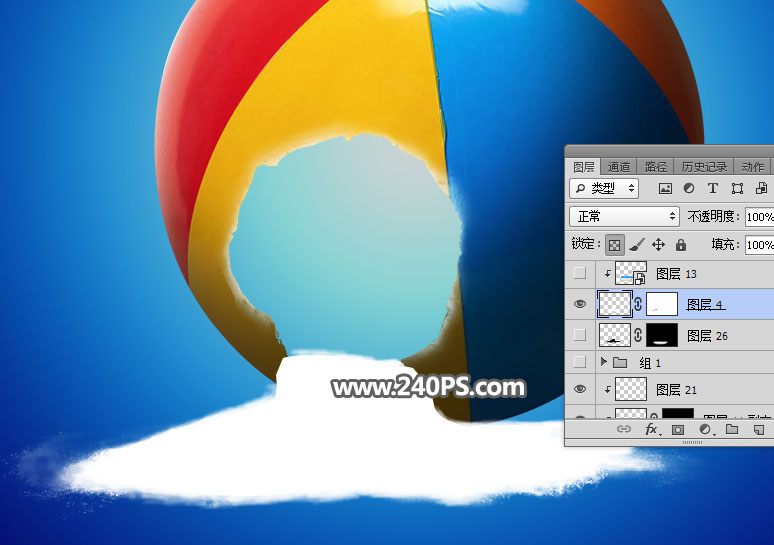Select 图层 4 layer thumbnail
The height and width of the screenshot is (545, 774).
(615, 304)
